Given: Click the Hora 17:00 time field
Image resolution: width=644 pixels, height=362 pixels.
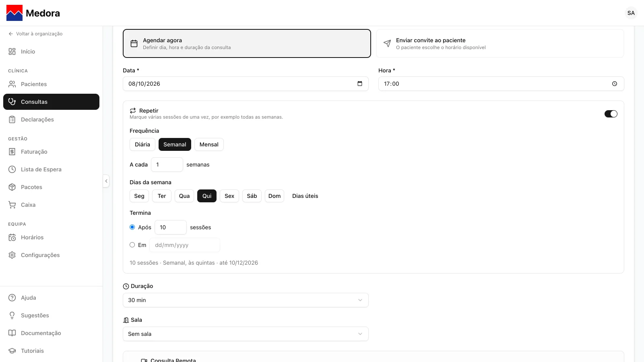Looking at the screenshot, I should (501, 84).
